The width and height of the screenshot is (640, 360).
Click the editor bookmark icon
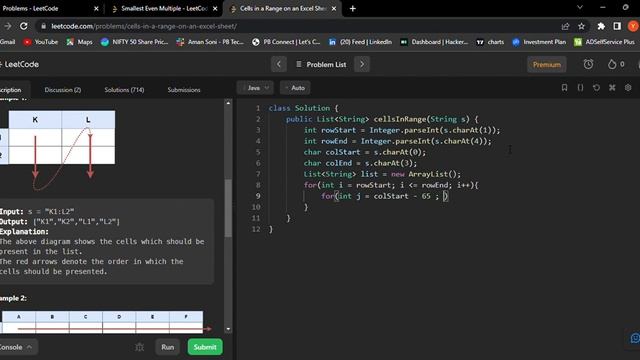coord(564,88)
